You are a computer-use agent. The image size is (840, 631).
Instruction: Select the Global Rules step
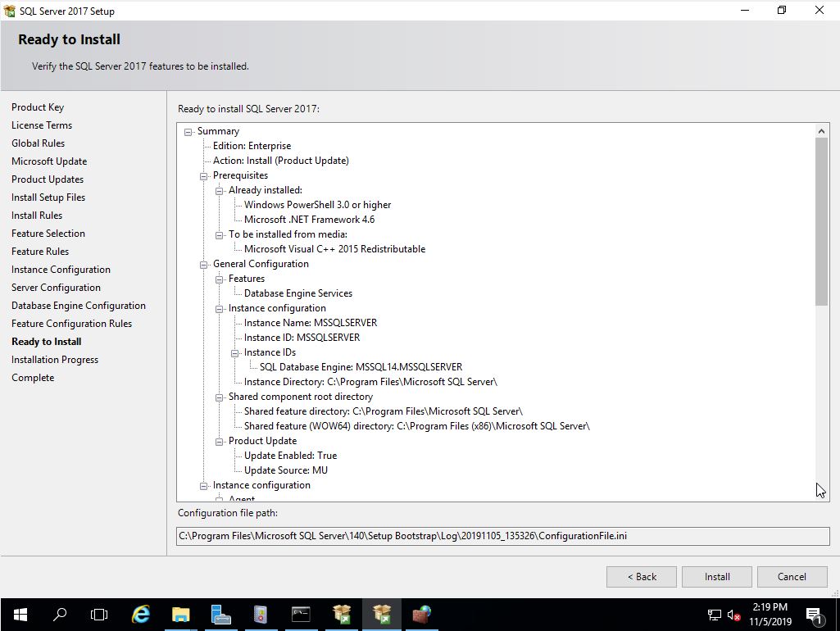[38, 143]
